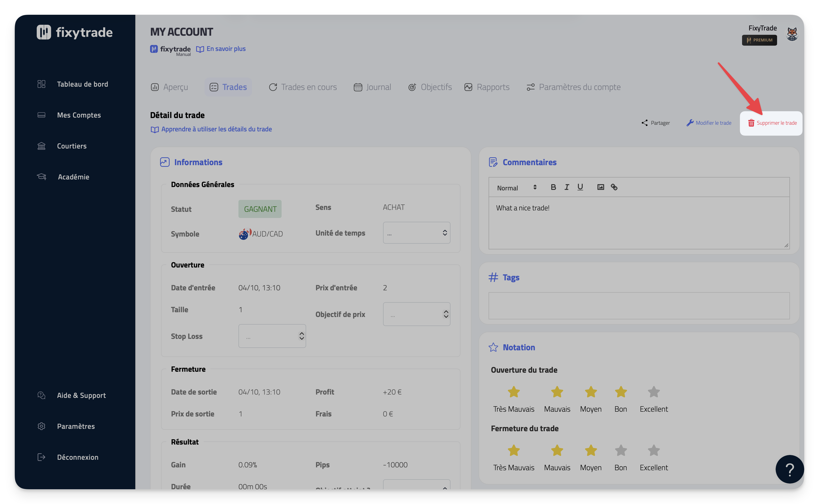Screen dimensions: 819x504
Task: Click the Modifier le trade button
Action: click(x=709, y=123)
